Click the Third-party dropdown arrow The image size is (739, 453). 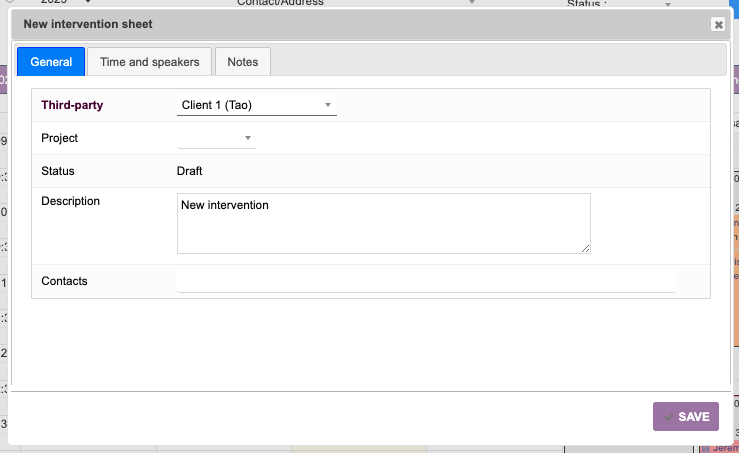(x=327, y=105)
